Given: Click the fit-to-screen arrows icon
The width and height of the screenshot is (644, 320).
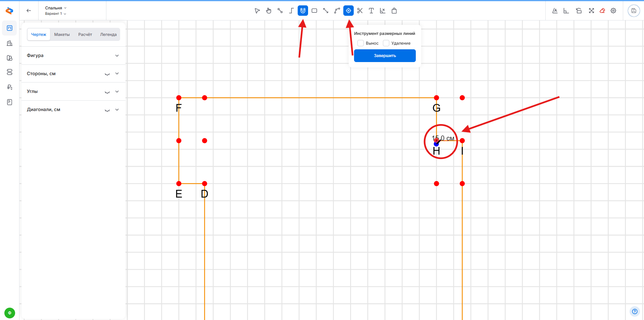Looking at the screenshot, I should coord(591,11).
